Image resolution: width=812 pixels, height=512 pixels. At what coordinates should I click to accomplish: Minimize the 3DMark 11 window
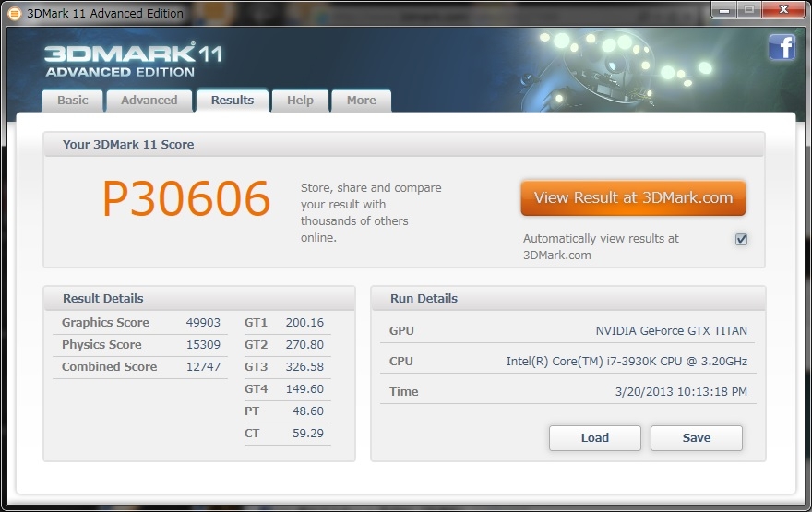coord(724,10)
